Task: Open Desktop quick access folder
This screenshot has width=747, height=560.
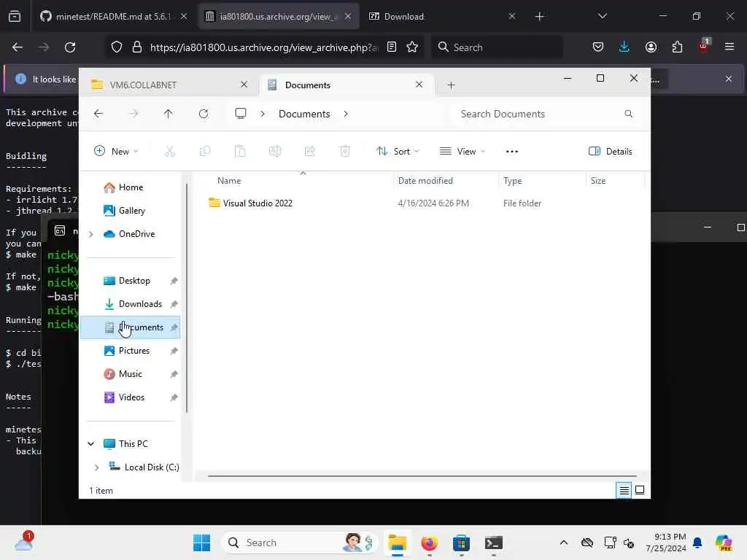Action: pyautogui.click(x=130, y=281)
